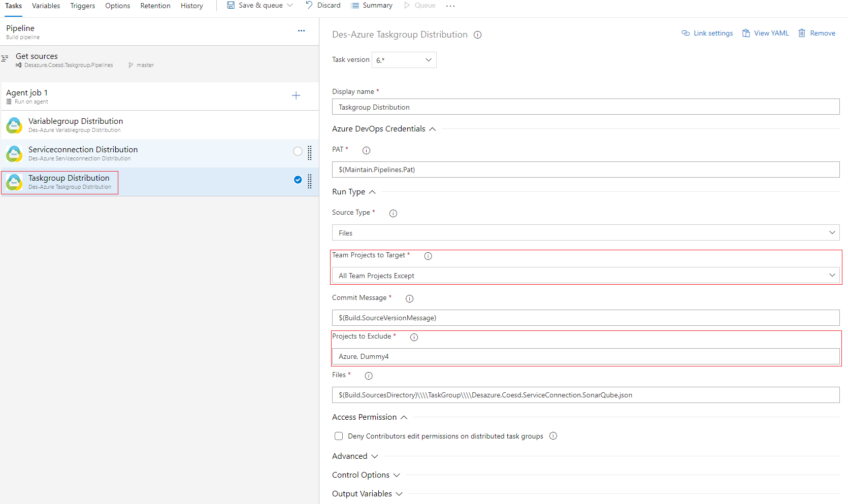Click the View YAML clipboard icon

click(746, 33)
